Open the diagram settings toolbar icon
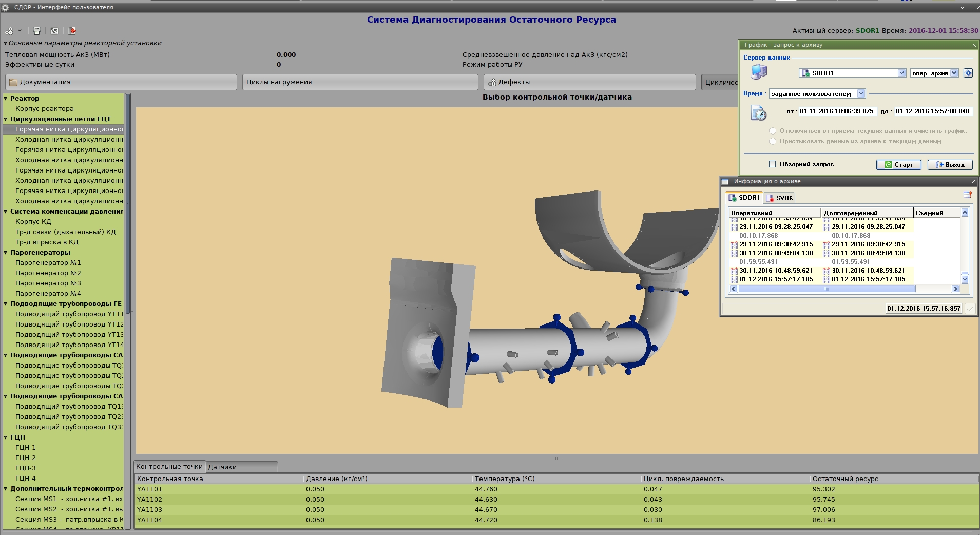The width and height of the screenshot is (980, 535). tap(54, 31)
